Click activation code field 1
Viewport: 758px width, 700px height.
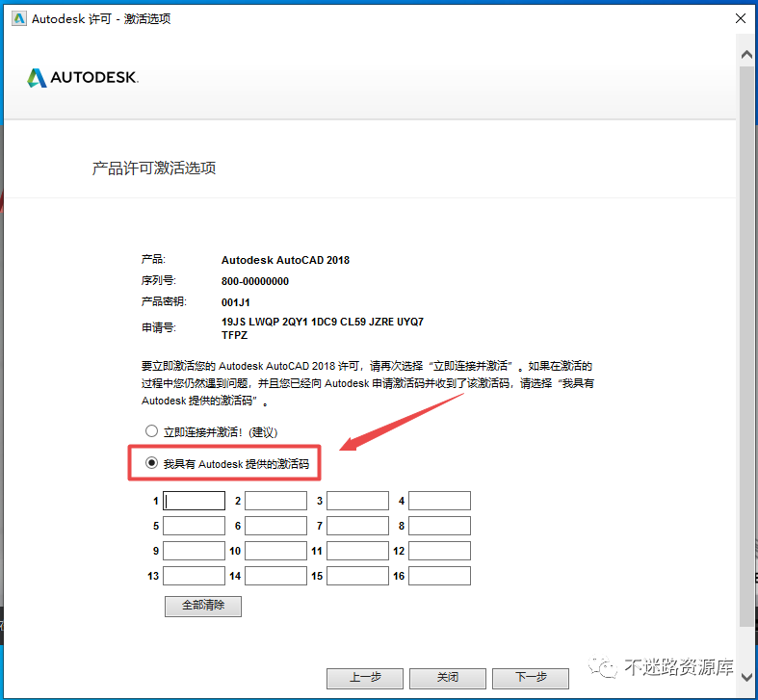(x=194, y=501)
